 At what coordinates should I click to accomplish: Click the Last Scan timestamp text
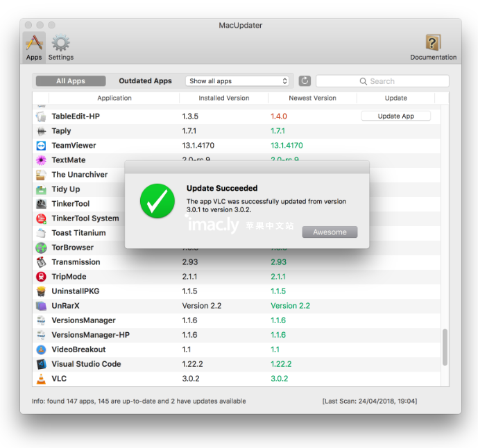370,402
